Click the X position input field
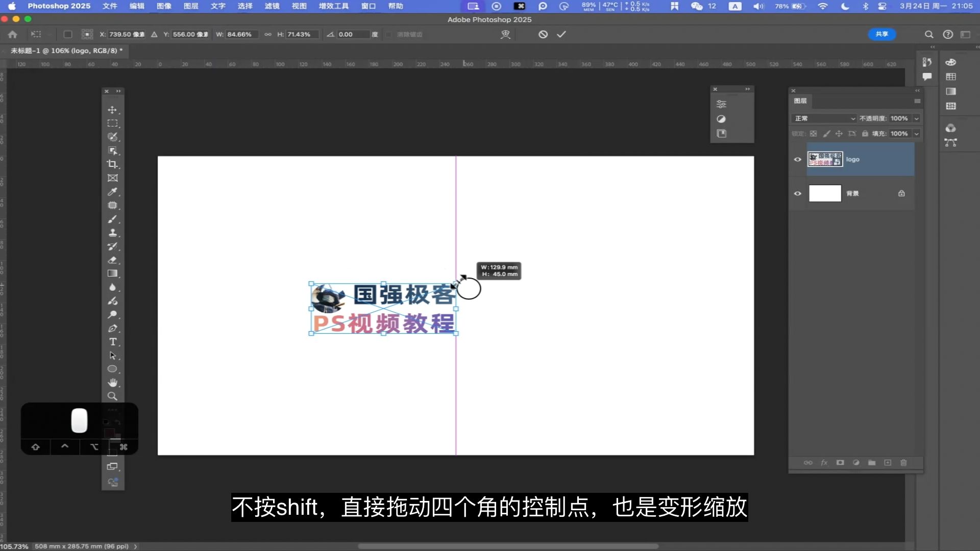The image size is (980, 551). [127, 34]
